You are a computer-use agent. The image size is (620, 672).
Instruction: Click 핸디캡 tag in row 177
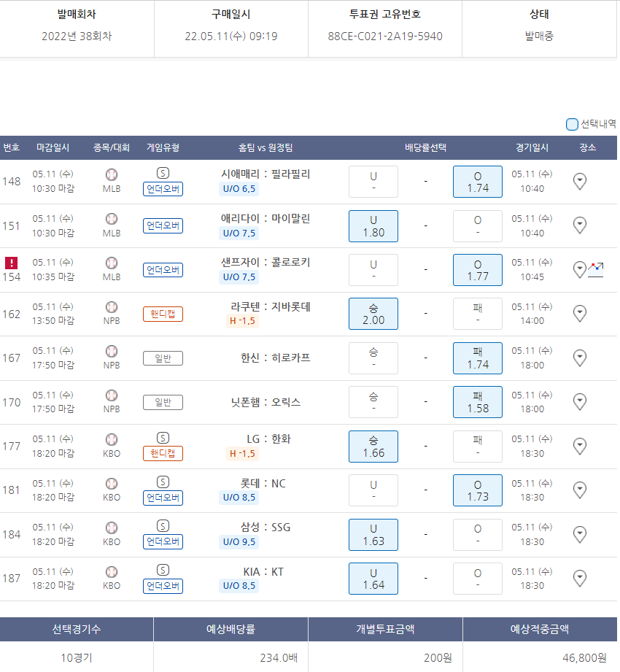[163, 453]
